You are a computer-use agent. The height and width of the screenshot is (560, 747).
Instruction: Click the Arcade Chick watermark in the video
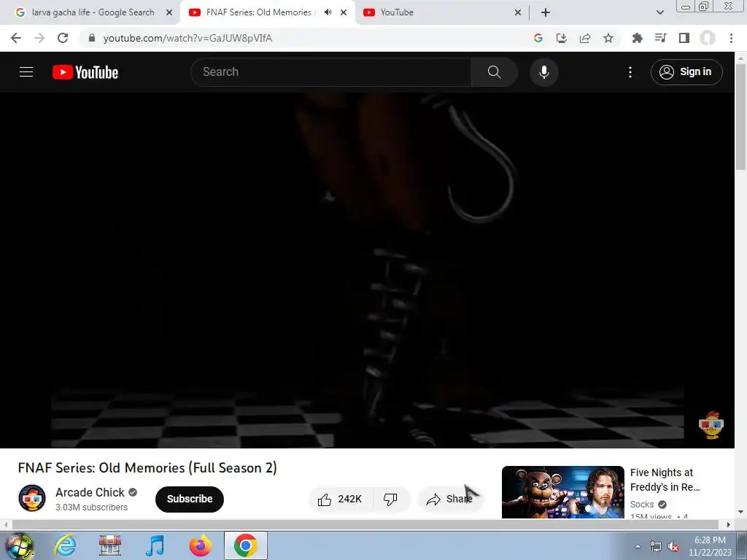[711, 425]
